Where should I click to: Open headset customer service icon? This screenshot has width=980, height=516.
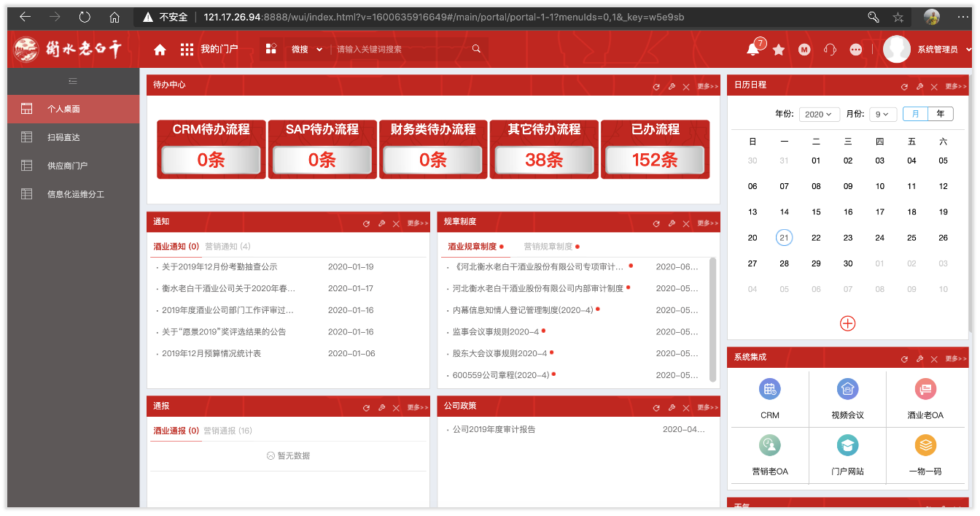[x=830, y=50]
